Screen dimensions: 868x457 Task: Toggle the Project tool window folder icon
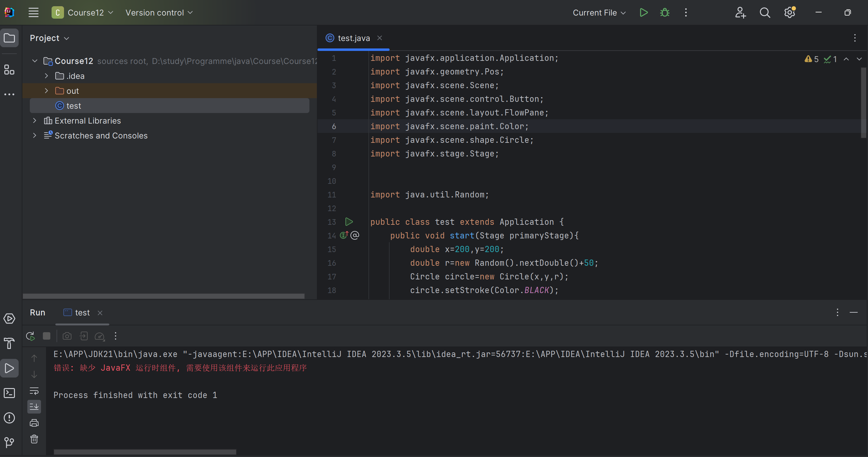tap(9, 38)
